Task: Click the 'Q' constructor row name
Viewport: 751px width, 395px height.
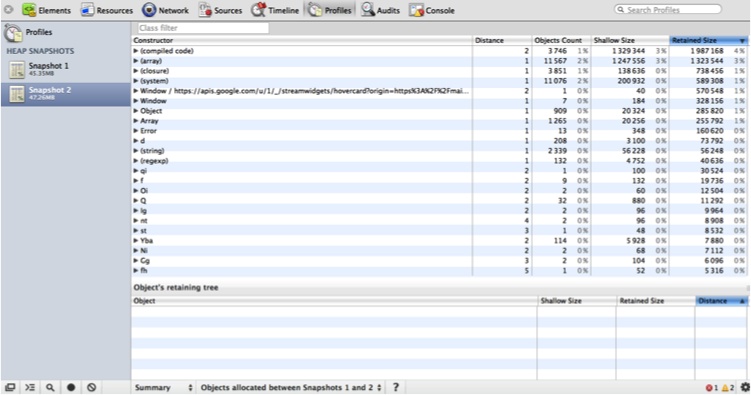Action: [143, 201]
